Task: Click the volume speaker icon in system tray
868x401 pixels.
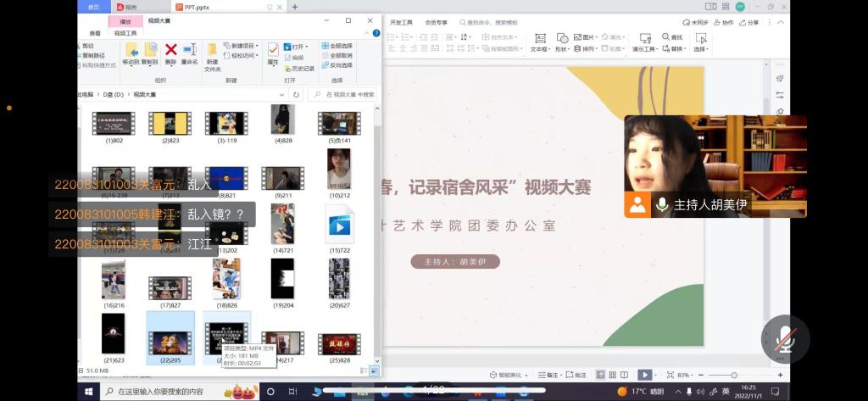Action: (x=701, y=392)
